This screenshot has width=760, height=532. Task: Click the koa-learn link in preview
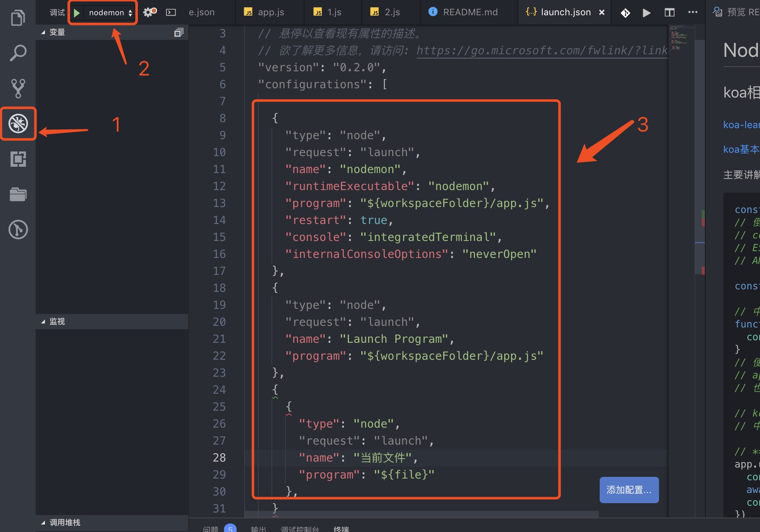click(x=741, y=125)
